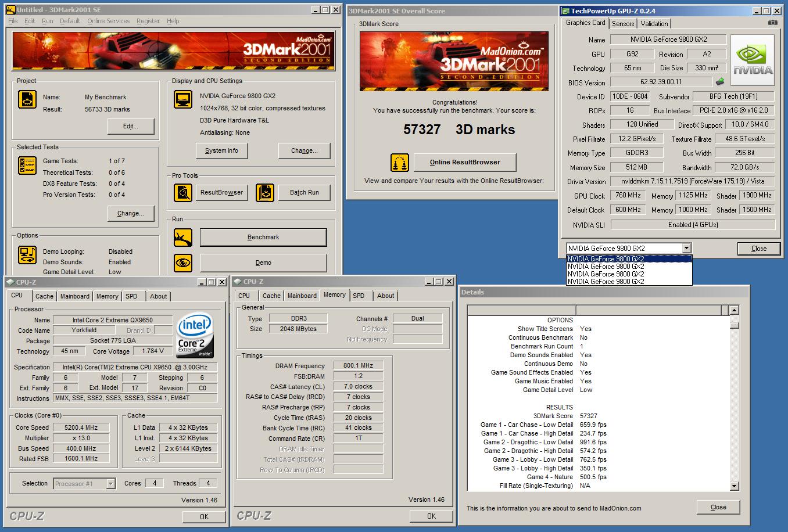
Task: Click the Core Speed 5200.4 MHz field
Action: (81, 427)
